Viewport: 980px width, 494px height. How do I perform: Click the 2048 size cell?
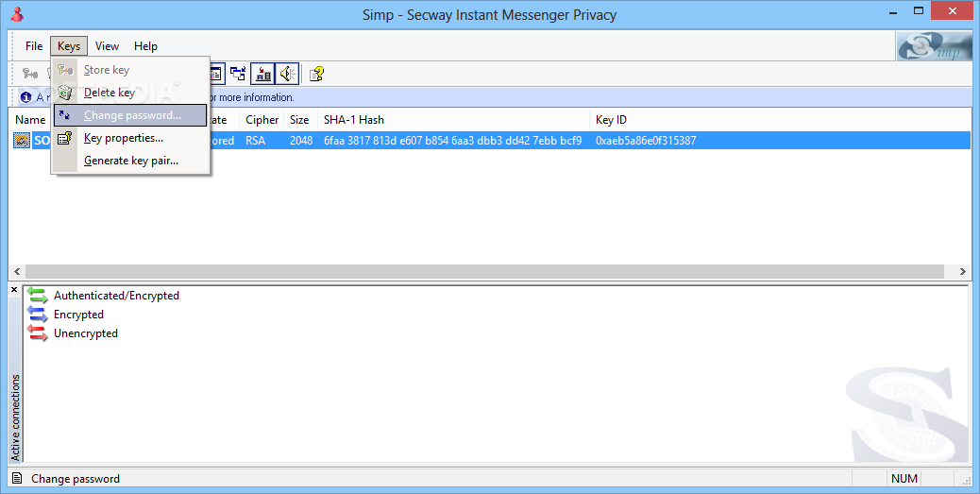point(301,141)
